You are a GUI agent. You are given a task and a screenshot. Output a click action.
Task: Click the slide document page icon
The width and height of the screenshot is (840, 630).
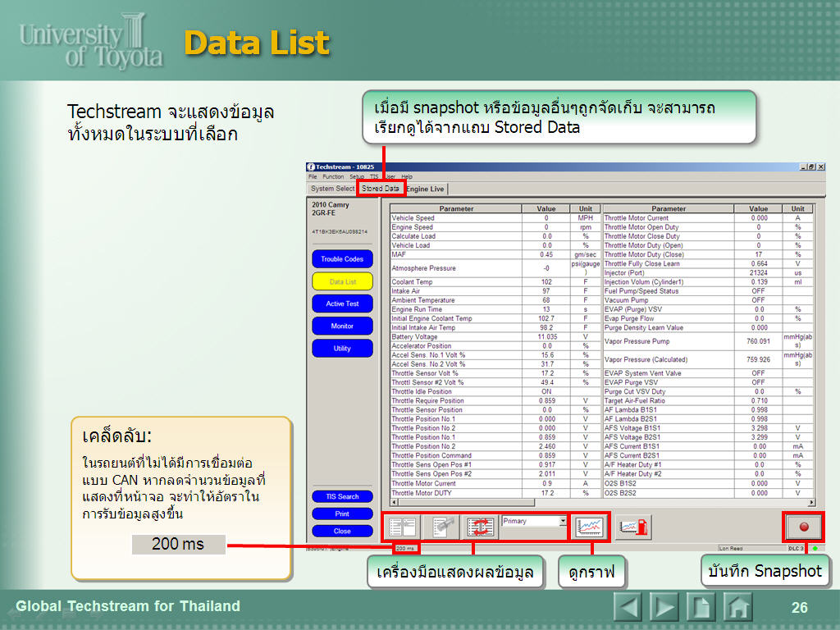tap(701, 607)
